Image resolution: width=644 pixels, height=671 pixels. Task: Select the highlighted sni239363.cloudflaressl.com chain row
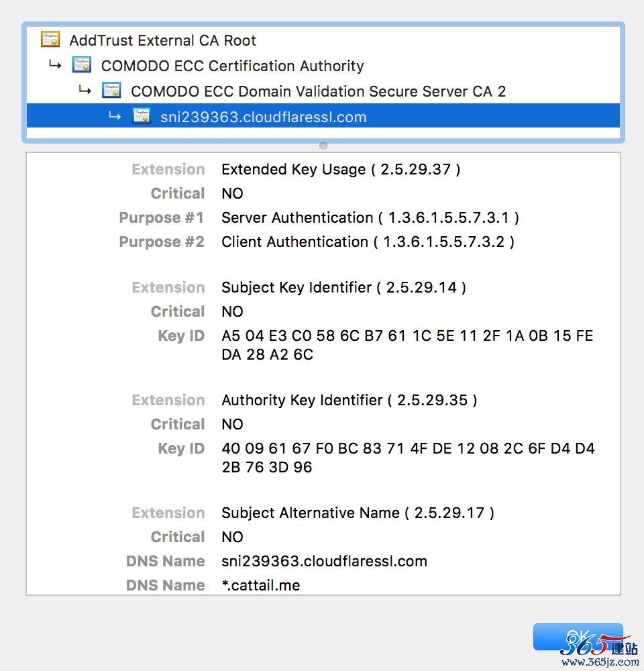coord(323,115)
